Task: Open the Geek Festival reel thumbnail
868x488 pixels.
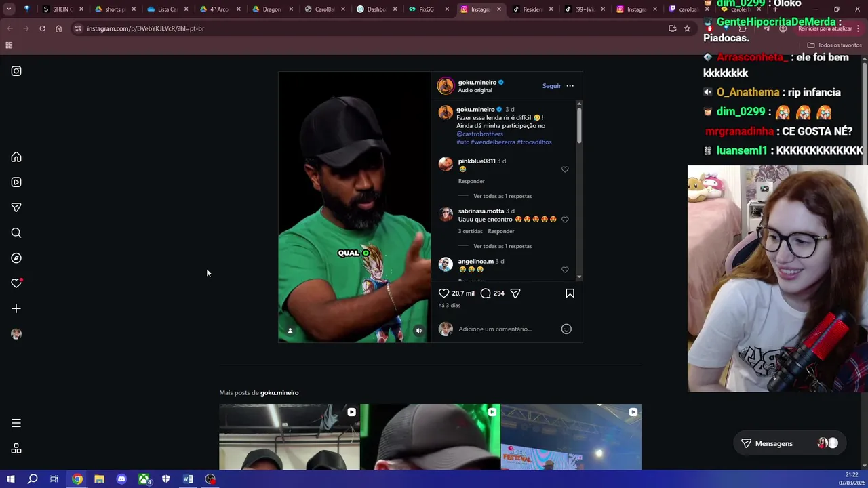Action: click(571, 437)
